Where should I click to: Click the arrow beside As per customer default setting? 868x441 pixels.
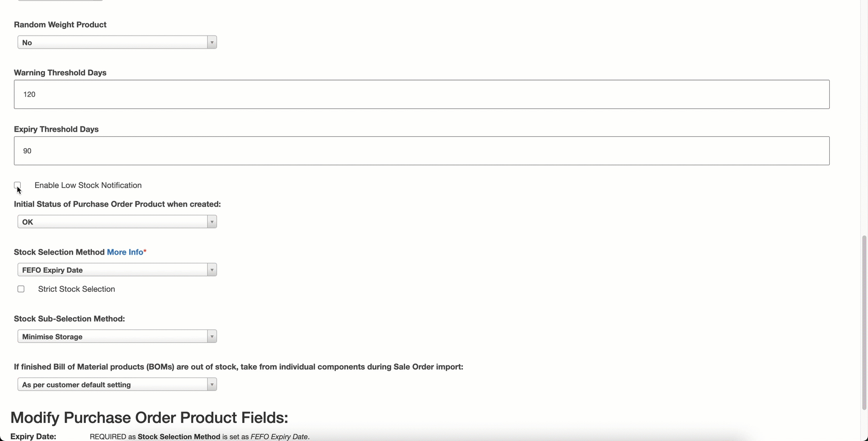click(x=212, y=384)
